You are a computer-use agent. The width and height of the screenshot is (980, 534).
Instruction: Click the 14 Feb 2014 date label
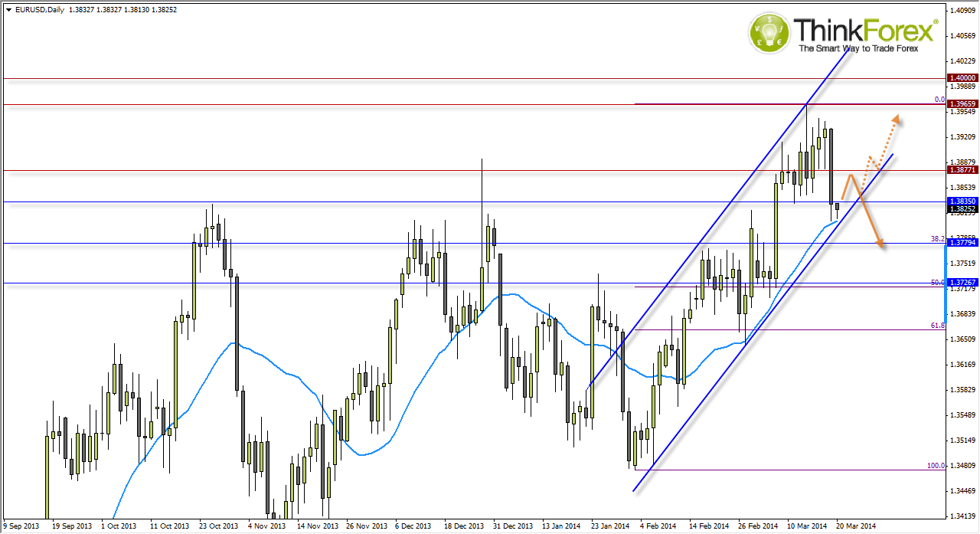tap(709, 526)
